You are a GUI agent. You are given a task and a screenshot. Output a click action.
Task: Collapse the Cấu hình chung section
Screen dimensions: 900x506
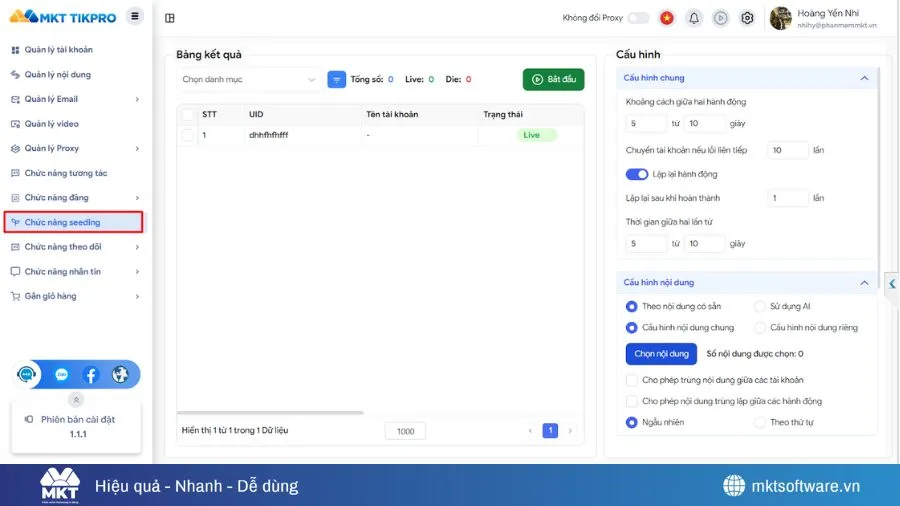click(x=864, y=78)
